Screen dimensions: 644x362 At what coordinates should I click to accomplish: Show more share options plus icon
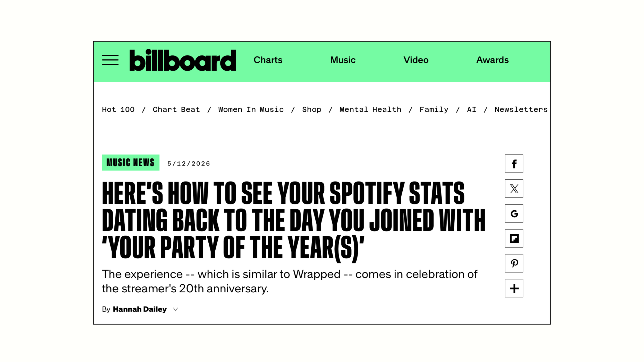click(x=514, y=288)
